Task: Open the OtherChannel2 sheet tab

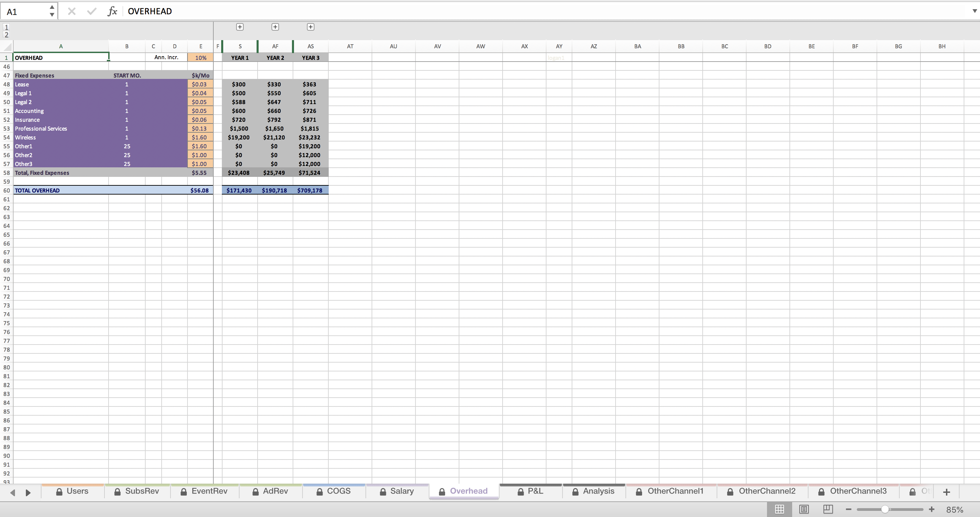Action: (762, 491)
